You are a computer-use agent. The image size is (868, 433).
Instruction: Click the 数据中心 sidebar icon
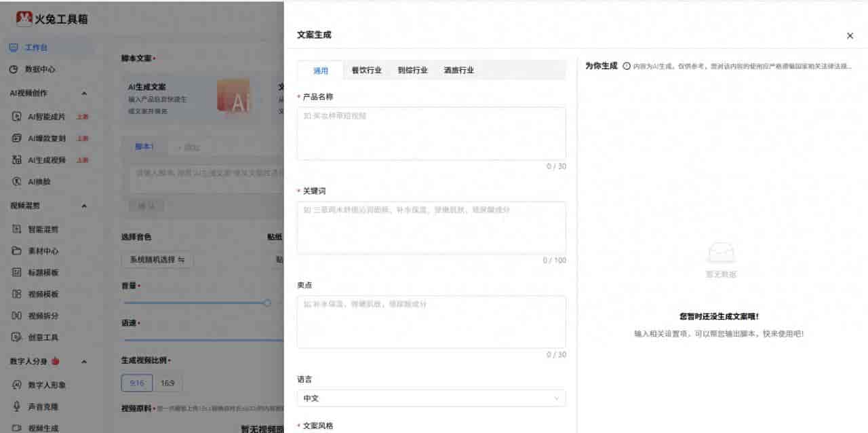14,69
